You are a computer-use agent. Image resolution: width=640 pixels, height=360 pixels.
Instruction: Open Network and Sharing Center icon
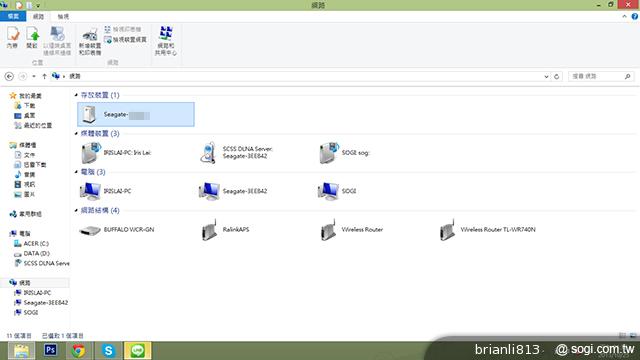pos(165,41)
